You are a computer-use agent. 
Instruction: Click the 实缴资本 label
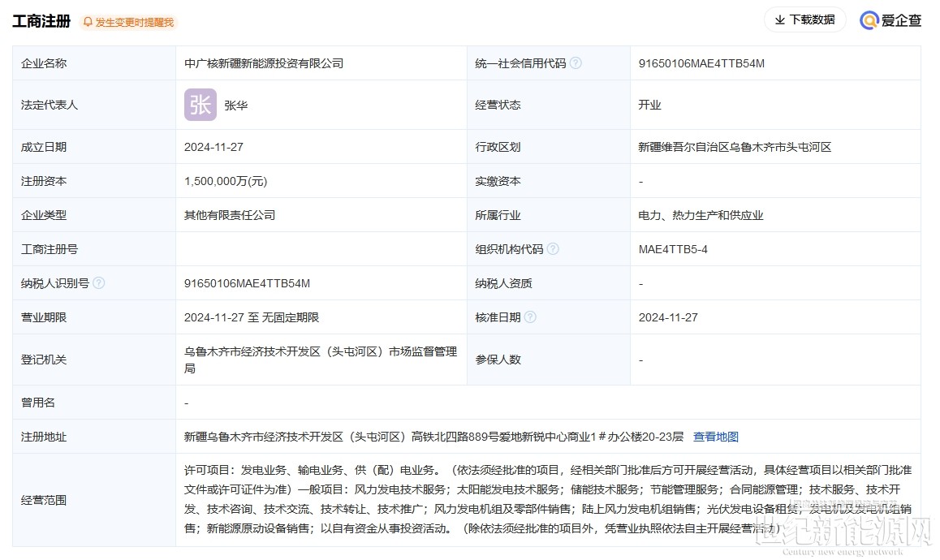pos(498,181)
